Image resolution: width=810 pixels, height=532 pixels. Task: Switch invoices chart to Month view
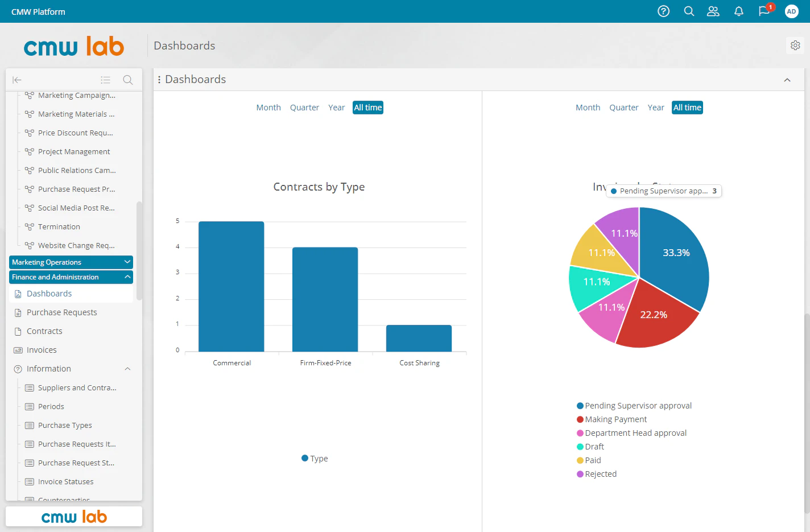[588, 107]
